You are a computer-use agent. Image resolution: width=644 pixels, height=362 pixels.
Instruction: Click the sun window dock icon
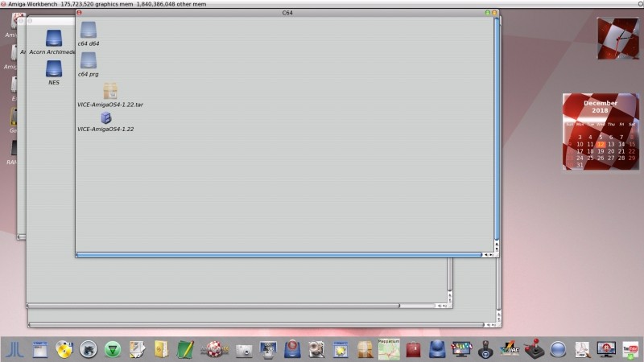(341, 350)
